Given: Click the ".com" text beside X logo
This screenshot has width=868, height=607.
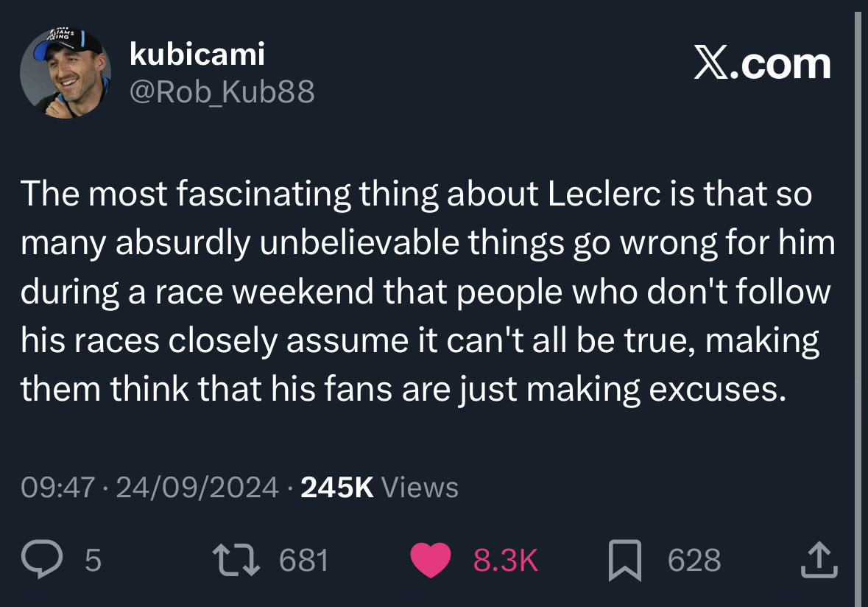Looking at the screenshot, I should 780,64.
